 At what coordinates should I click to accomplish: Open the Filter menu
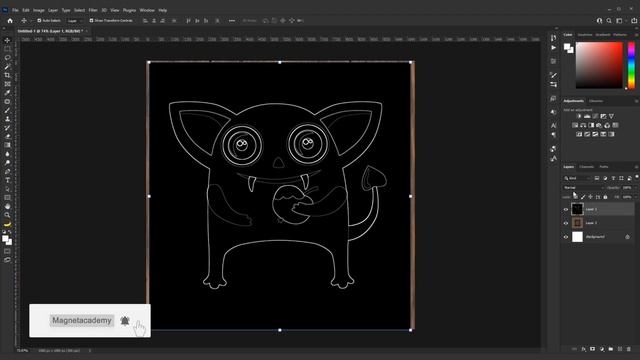pyautogui.click(x=93, y=10)
